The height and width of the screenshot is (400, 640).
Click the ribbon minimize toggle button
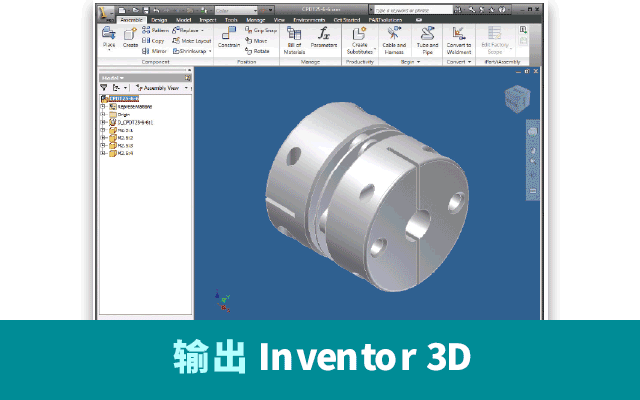point(419,20)
